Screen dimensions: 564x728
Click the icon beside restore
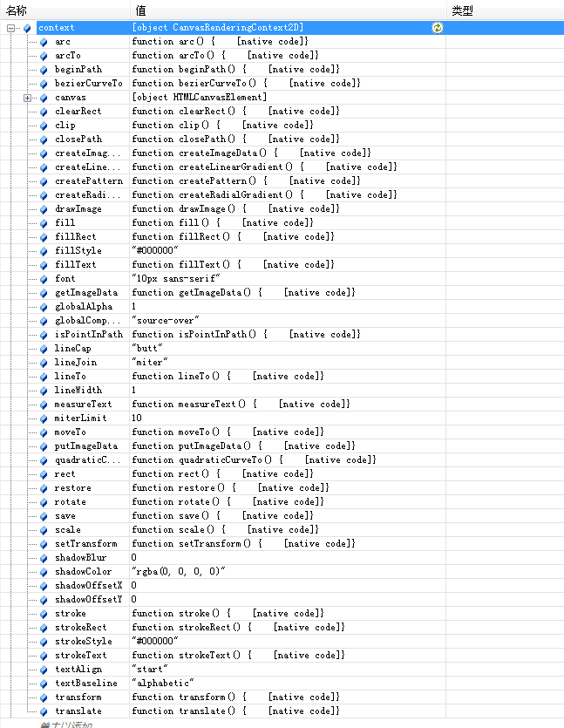44,488
